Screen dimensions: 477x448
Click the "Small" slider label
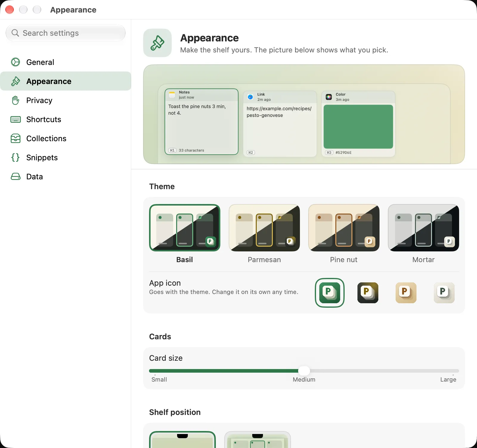159,379
